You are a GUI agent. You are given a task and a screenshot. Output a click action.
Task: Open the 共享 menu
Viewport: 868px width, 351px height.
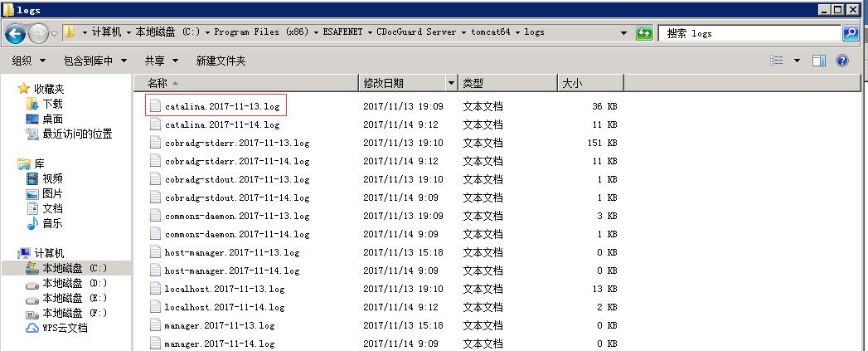coord(159,61)
